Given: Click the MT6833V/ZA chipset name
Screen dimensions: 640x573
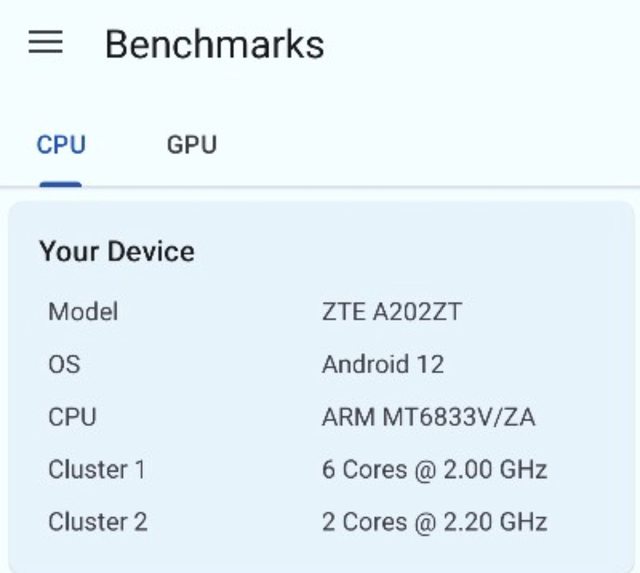Looking at the screenshot, I should tap(459, 416).
